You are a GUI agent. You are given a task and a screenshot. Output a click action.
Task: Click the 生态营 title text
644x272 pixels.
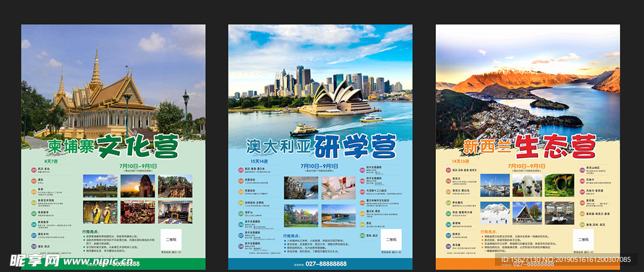click(556, 146)
